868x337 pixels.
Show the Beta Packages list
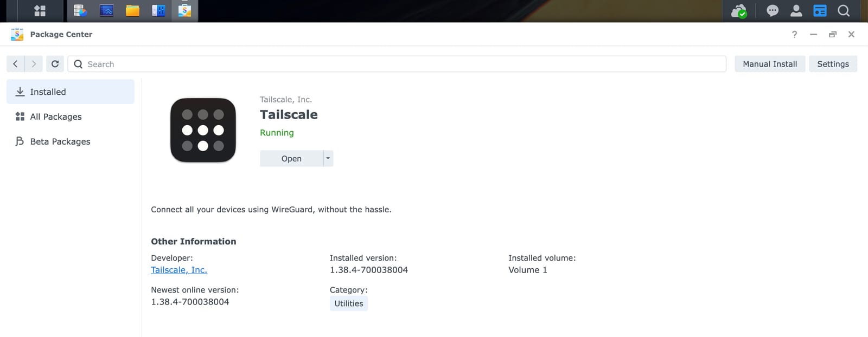click(60, 141)
